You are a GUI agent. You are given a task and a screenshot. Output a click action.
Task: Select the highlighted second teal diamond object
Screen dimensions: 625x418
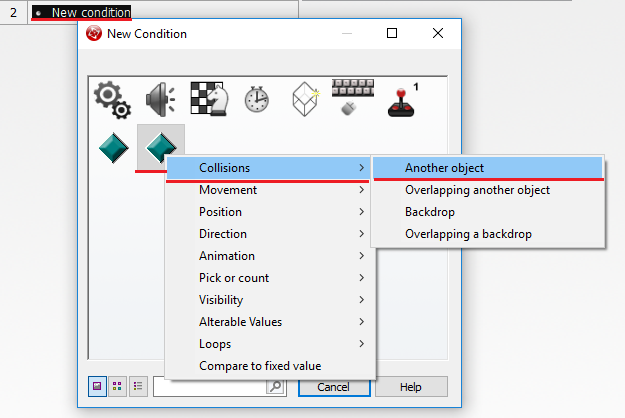(x=161, y=147)
